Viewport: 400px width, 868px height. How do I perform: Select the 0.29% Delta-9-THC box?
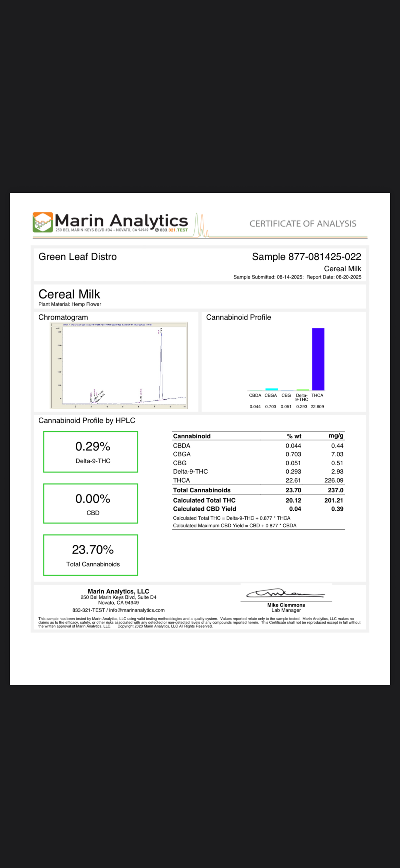91,452
